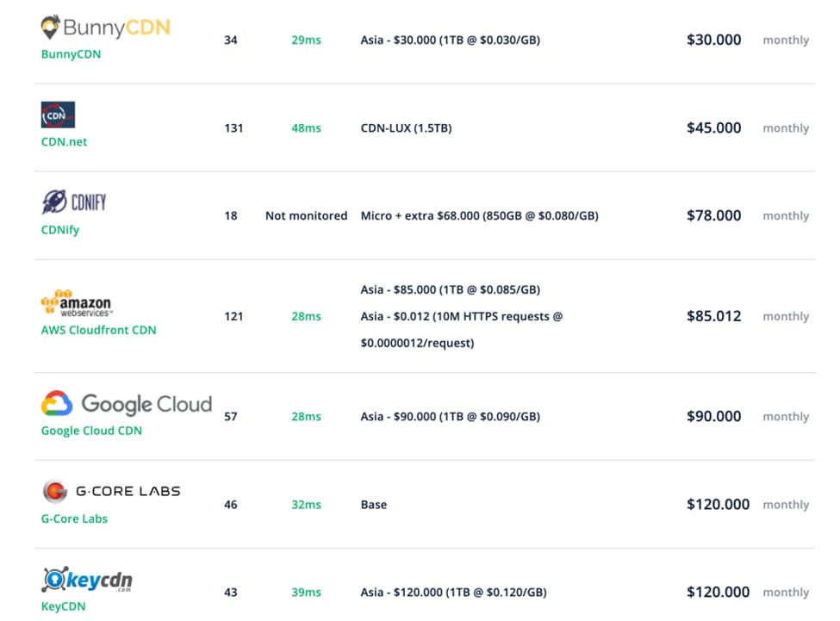Select the 29ms latency value for BunnyCDN

coord(306,40)
